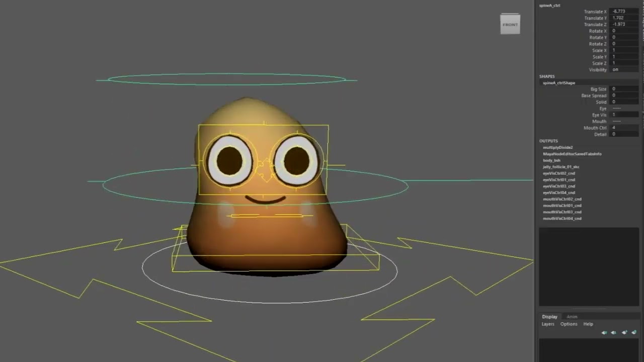Click the Translate Z value field

pos(624,24)
